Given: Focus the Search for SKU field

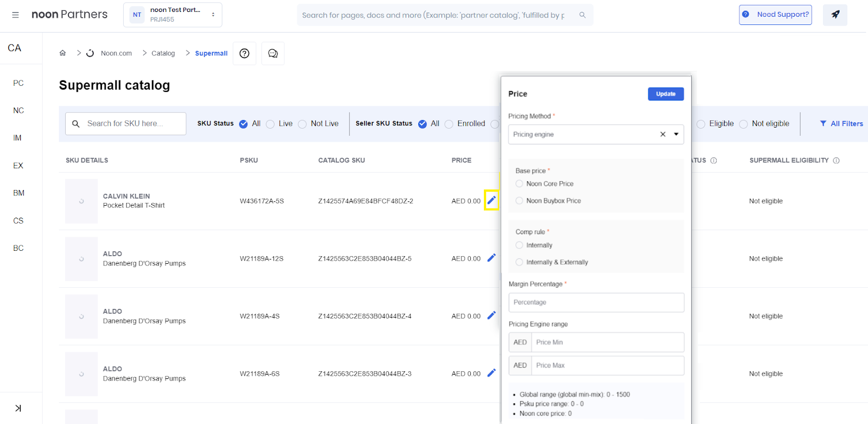Looking at the screenshot, I should tap(126, 124).
